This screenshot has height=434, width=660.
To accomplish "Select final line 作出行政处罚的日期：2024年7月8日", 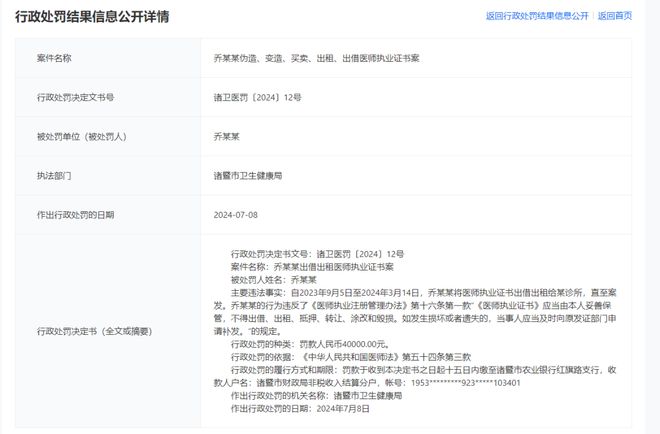I will 300,408.
